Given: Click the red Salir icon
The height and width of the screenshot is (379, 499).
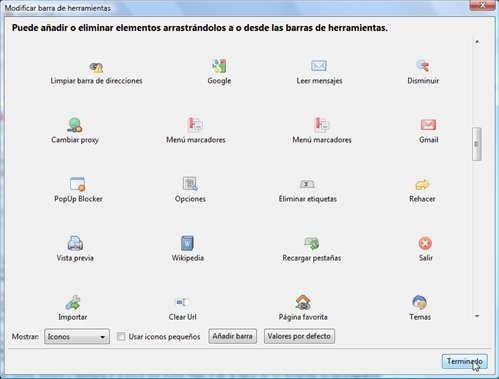Looking at the screenshot, I should [x=425, y=243].
